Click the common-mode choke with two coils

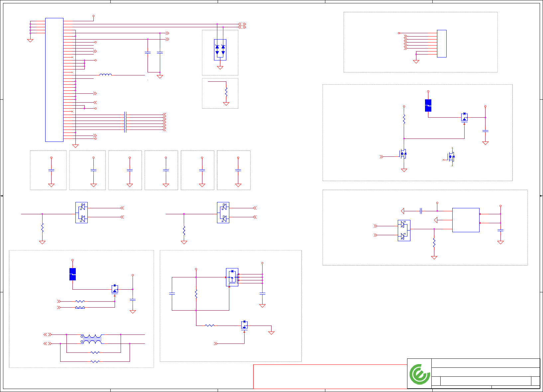coord(92,339)
